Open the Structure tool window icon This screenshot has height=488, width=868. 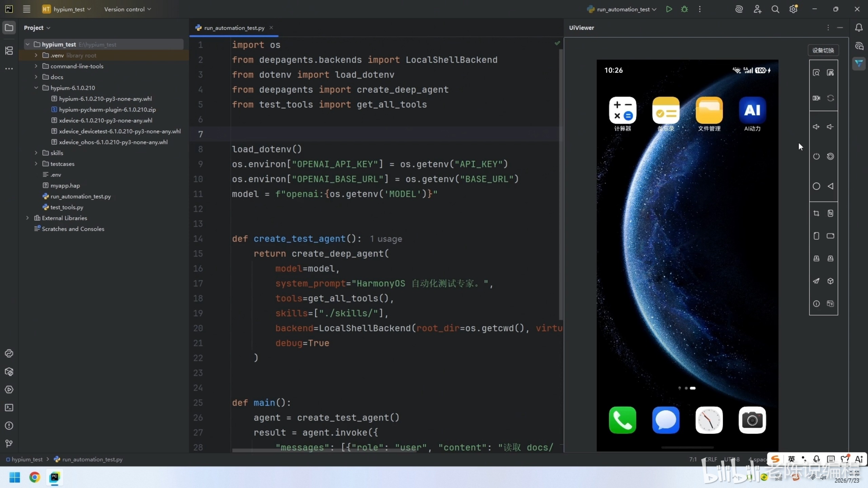(9, 50)
